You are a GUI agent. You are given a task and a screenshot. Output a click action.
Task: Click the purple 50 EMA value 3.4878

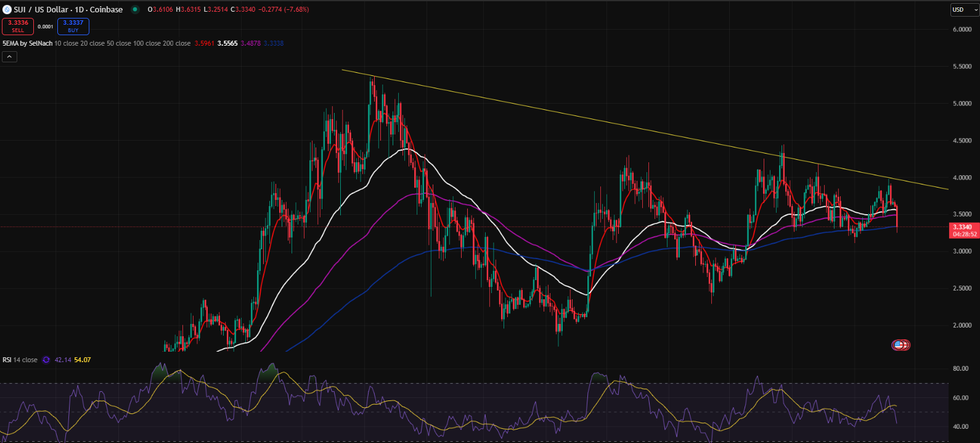250,44
